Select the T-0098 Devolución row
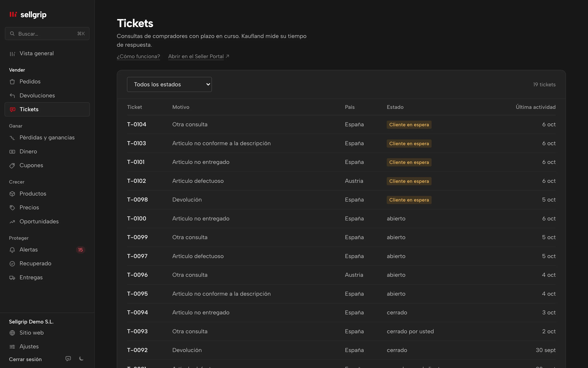This screenshot has height=368, width=588. coord(341,200)
